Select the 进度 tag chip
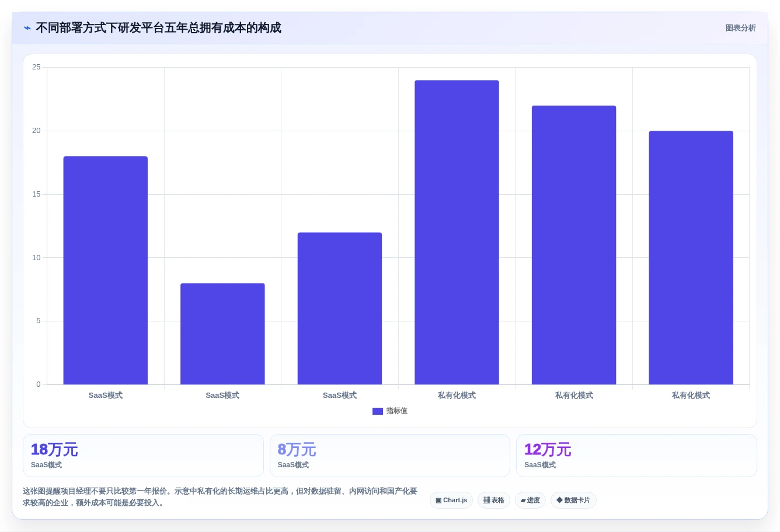Image resolution: width=780 pixels, height=532 pixels. pos(530,501)
